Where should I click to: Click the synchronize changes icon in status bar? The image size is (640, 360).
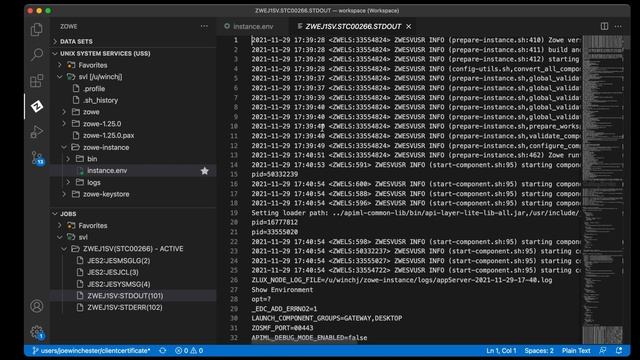click(162, 351)
